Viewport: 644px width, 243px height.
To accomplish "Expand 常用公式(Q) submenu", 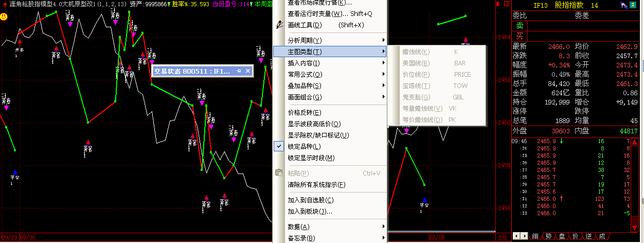I will (330, 75).
